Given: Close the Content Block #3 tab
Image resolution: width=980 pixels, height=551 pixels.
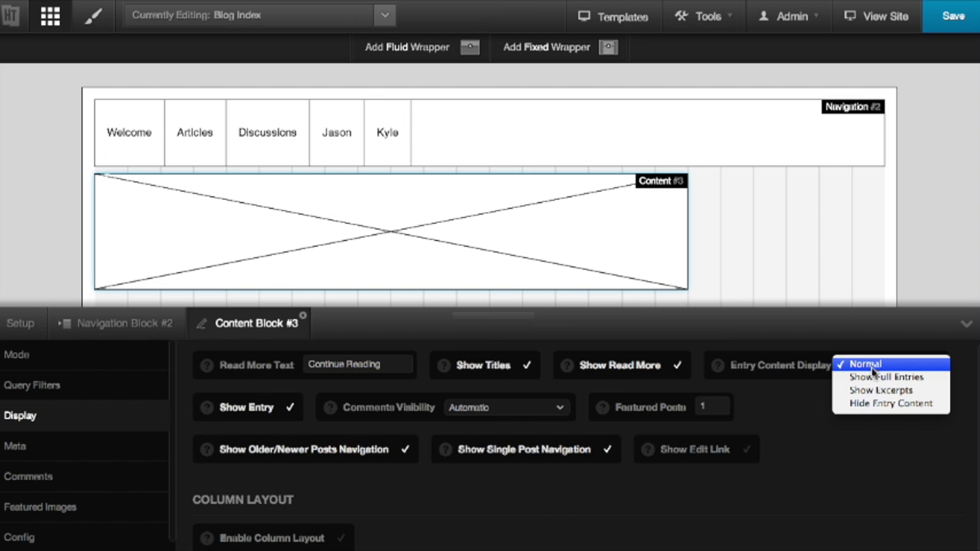Looking at the screenshot, I should 303,315.
